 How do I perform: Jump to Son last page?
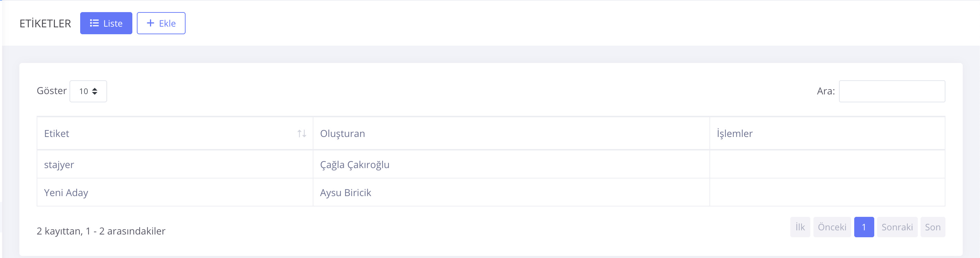click(932, 227)
